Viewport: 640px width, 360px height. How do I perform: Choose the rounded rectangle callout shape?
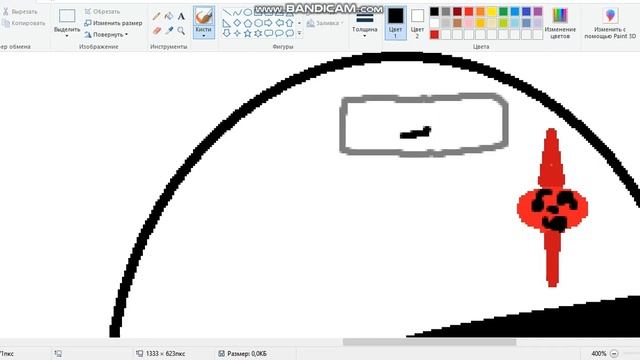point(269,33)
